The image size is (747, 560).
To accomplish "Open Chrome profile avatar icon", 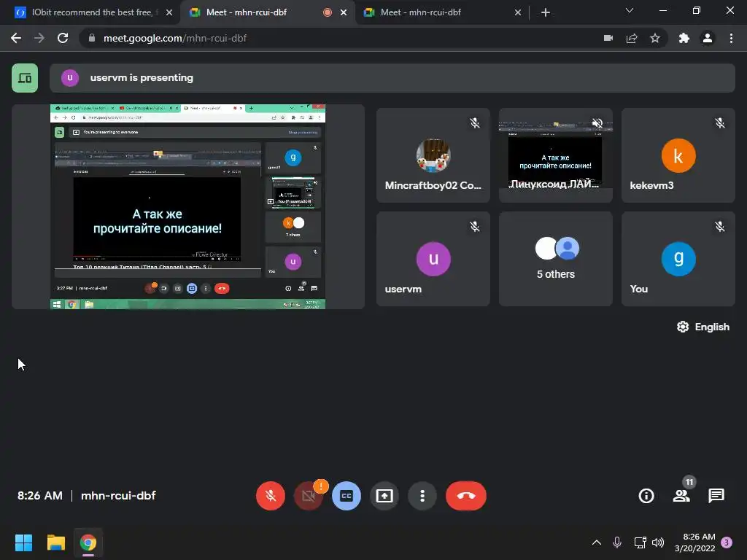I will [708, 38].
